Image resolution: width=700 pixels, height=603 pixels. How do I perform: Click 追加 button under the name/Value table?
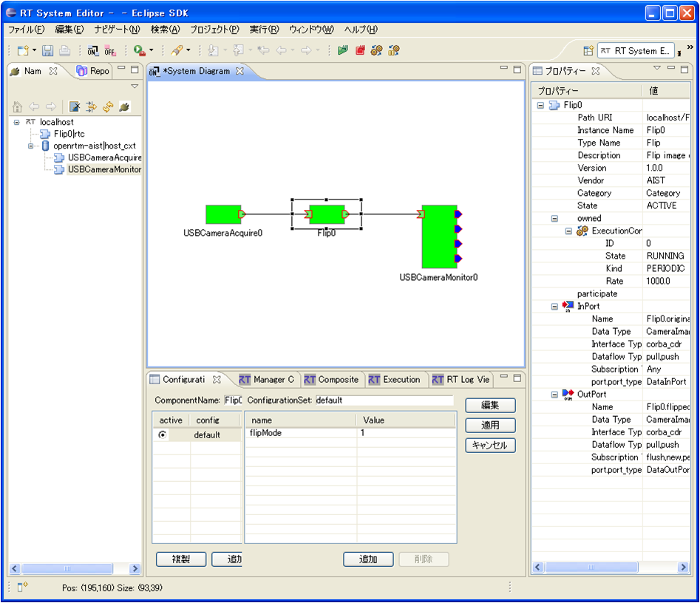(x=368, y=559)
